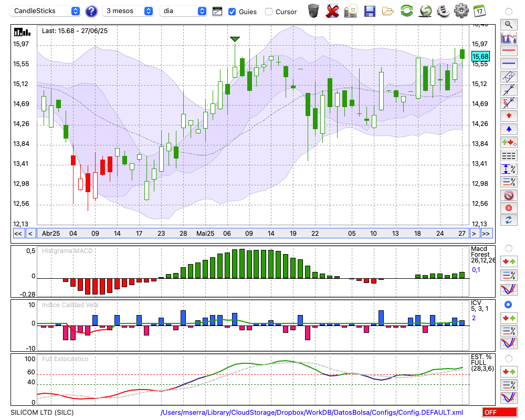Click the red X delete icon

(332, 10)
